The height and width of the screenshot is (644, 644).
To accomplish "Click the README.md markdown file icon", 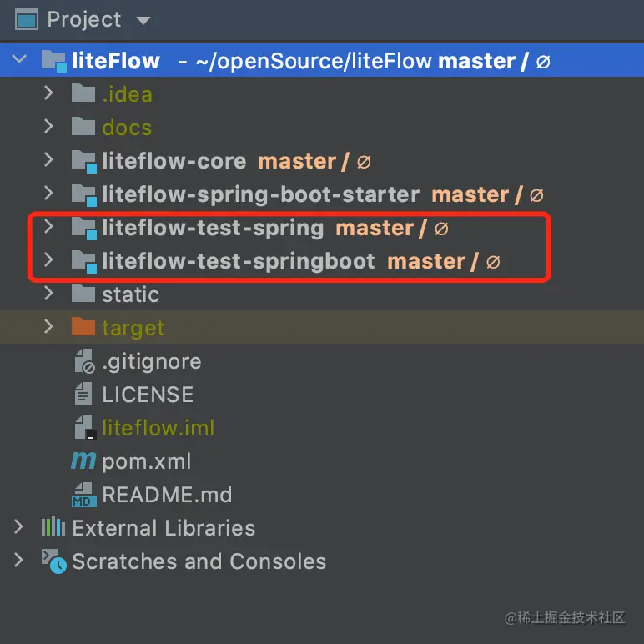I will click(x=84, y=495).
